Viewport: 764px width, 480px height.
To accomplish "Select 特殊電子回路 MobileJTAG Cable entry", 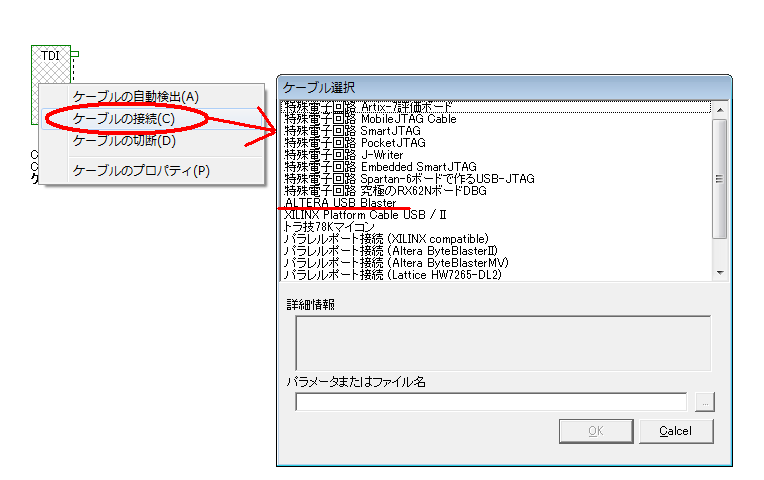I will 370,119.
